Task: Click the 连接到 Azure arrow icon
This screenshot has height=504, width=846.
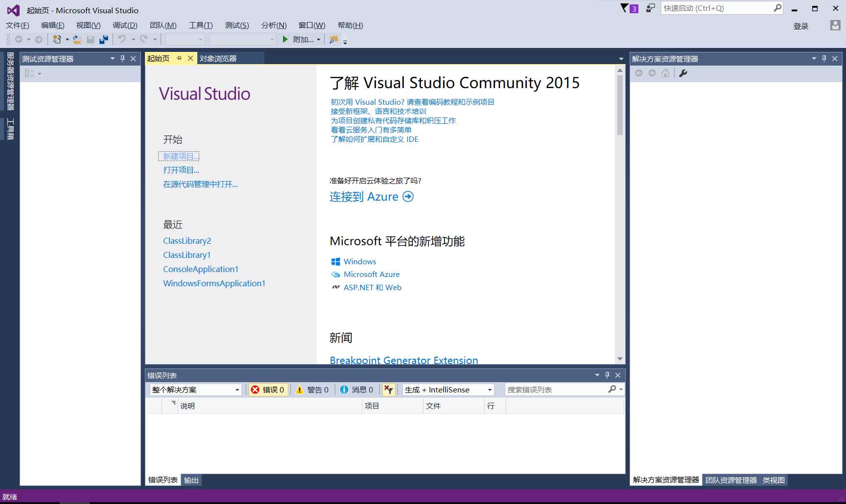Action: point(408,196)
